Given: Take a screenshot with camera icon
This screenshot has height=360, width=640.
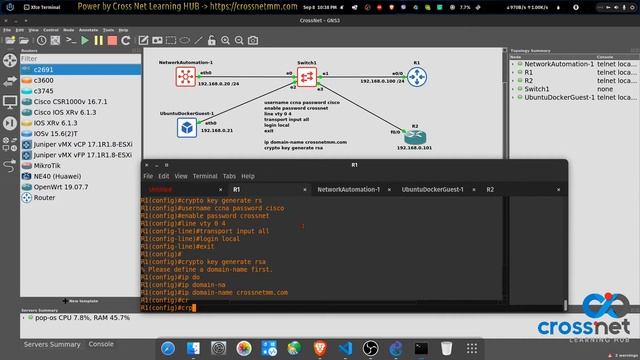Looking at the screenshot, I should (253, 40).
